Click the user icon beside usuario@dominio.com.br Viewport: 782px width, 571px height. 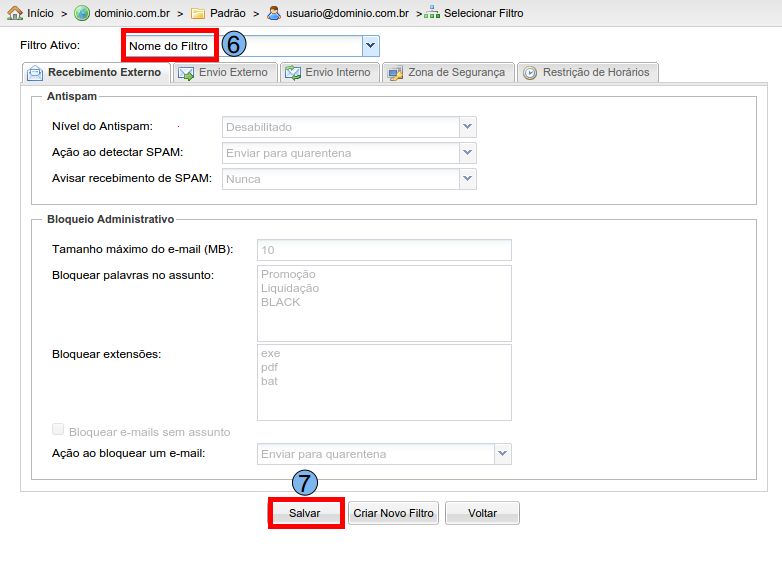(273, 13)
